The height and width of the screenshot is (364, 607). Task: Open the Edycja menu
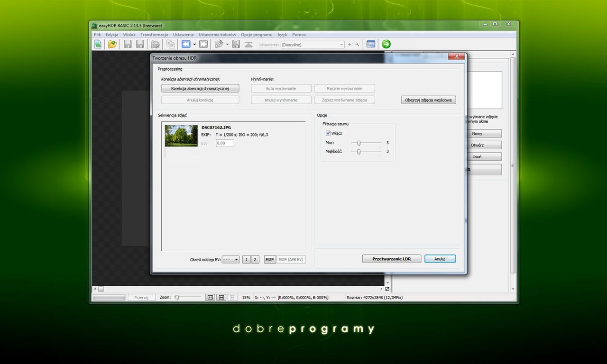(112, 35)
